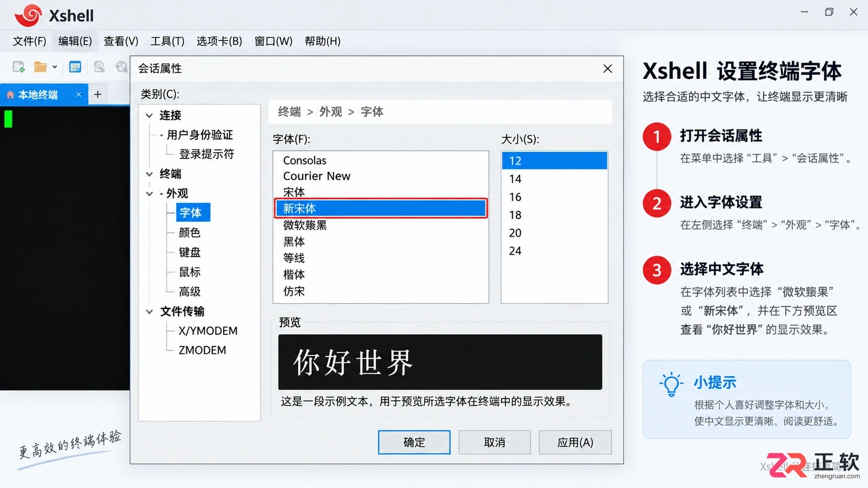Open the 帮助(H) menu
The height and width of the screenshot is (488, 868).
(x=322, y=41)
